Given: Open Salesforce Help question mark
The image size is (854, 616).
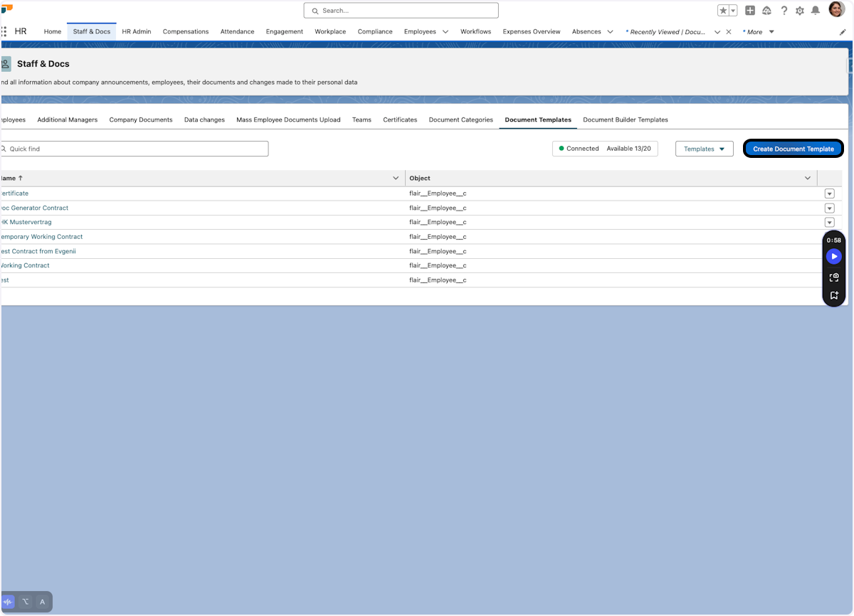Looking at the screenshot, I should click(x=784, y=10).
